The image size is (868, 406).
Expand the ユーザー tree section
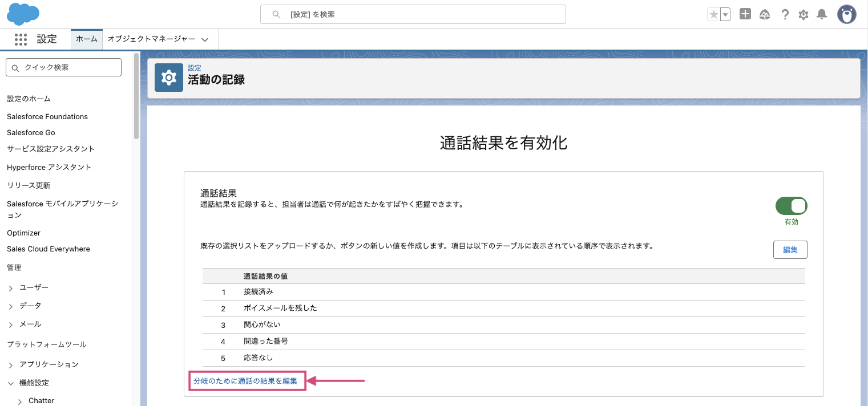(x=11, y=288)
